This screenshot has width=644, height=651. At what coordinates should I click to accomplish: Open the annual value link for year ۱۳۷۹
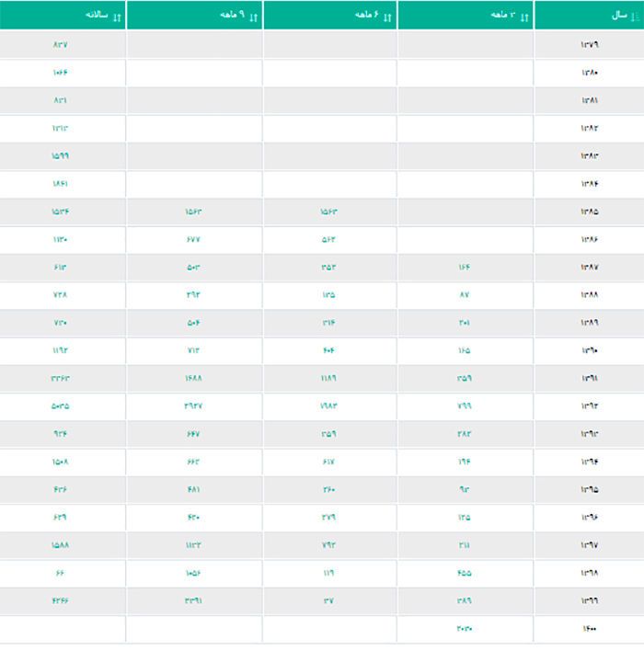point(60,45)
